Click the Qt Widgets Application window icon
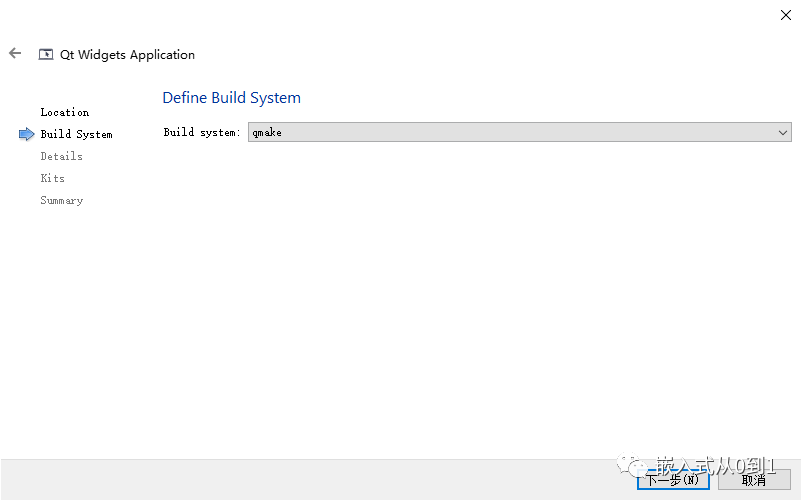 (45, 55)
